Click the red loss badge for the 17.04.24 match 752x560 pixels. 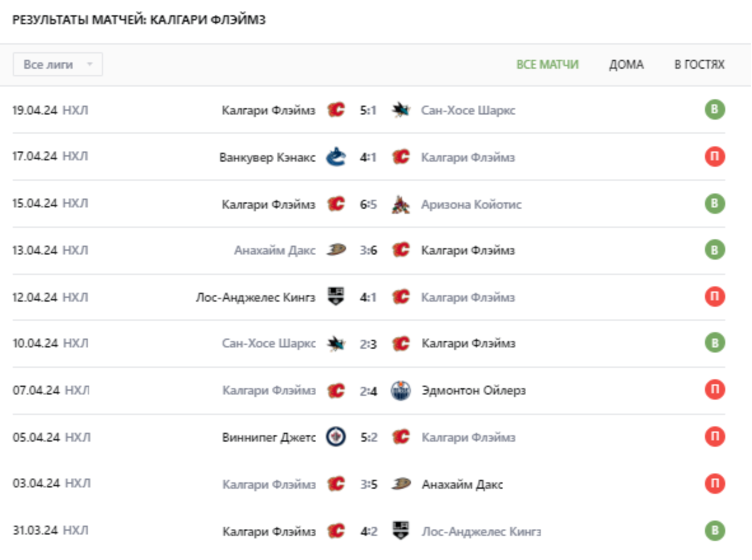pos(714,157)
